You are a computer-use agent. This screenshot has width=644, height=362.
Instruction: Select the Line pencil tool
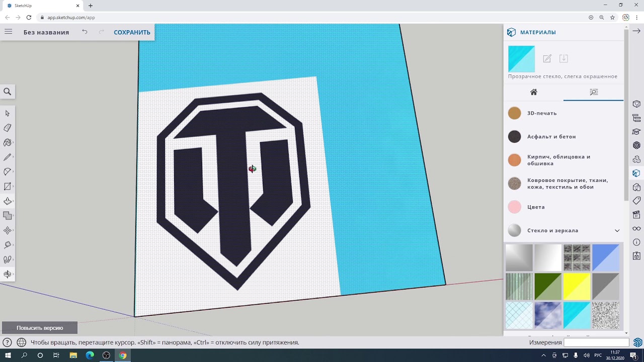coord(8,157)
